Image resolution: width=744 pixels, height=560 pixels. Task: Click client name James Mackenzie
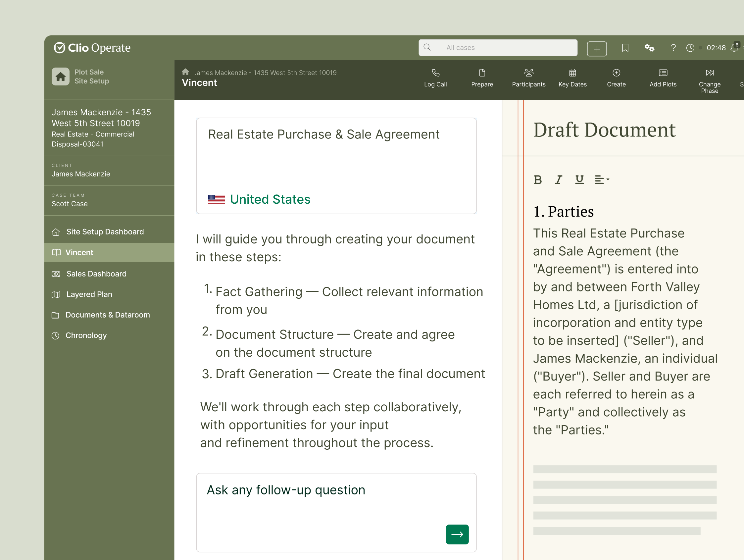81,174
